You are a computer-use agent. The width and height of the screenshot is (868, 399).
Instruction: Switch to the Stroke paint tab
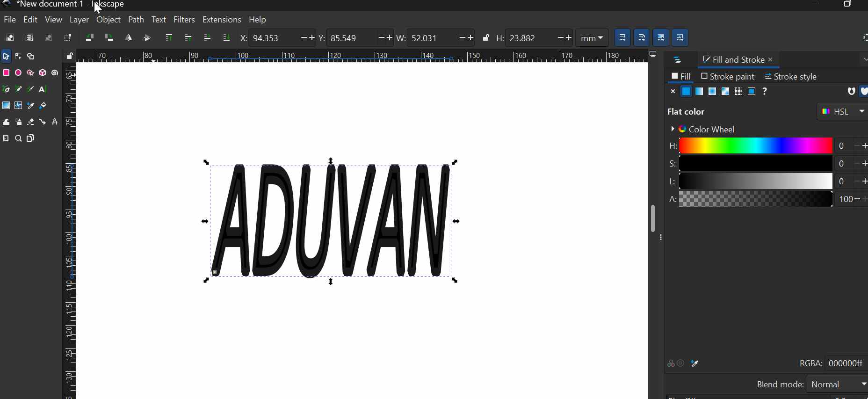728,77
